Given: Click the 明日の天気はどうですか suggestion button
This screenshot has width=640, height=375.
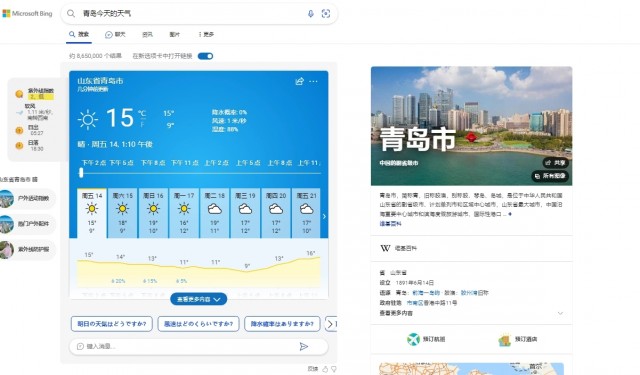Looking at the screenshot, I should pos(111,324).
